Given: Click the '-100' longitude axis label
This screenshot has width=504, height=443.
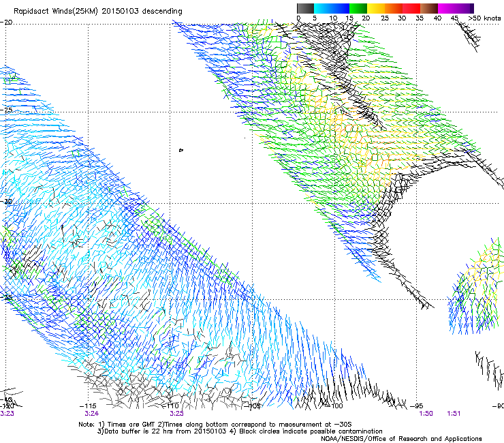Looking at the screenshot, I should pos(334,406).
